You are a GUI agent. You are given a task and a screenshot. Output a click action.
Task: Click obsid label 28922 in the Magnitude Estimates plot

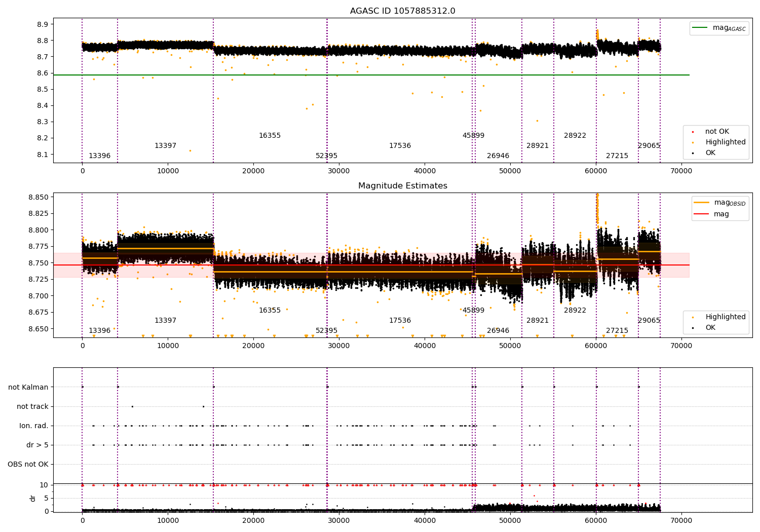pos(575,311)
